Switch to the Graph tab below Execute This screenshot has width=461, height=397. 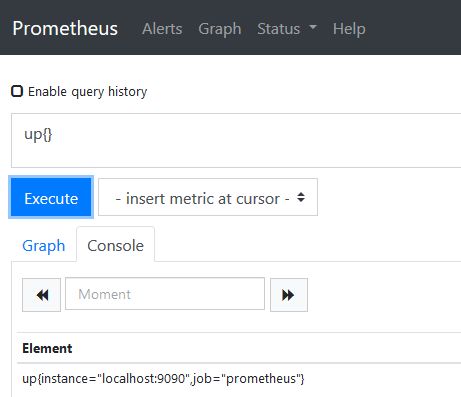pyautogui.click(x=44, y=246)
